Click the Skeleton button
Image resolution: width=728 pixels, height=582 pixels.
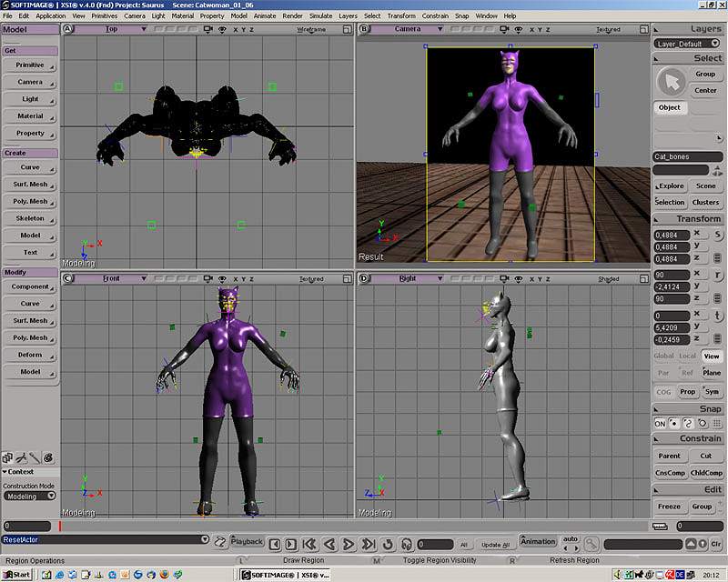(x=30, y=218)
